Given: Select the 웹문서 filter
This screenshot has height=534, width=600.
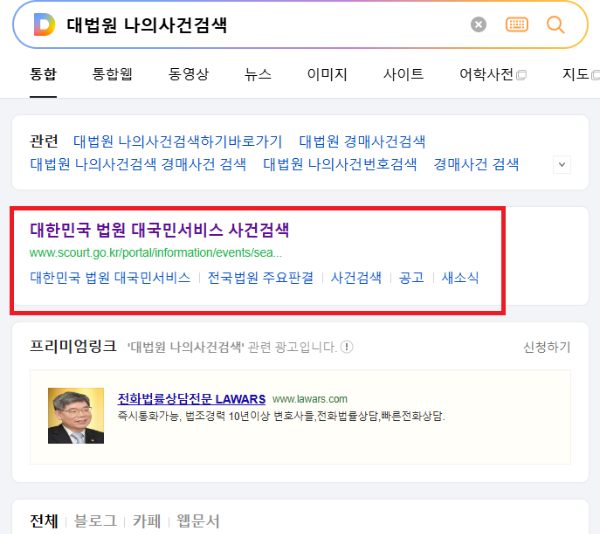Looking at the screenshot, I should (x=198, y=521).
